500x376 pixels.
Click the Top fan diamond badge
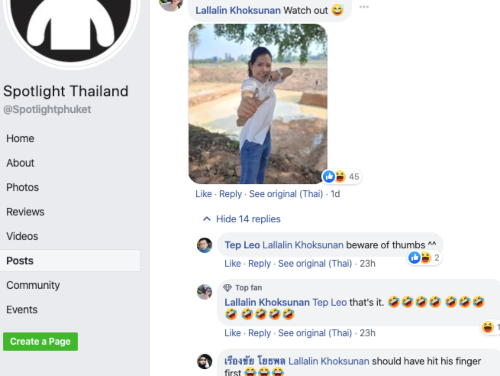[x=227, y=288]
